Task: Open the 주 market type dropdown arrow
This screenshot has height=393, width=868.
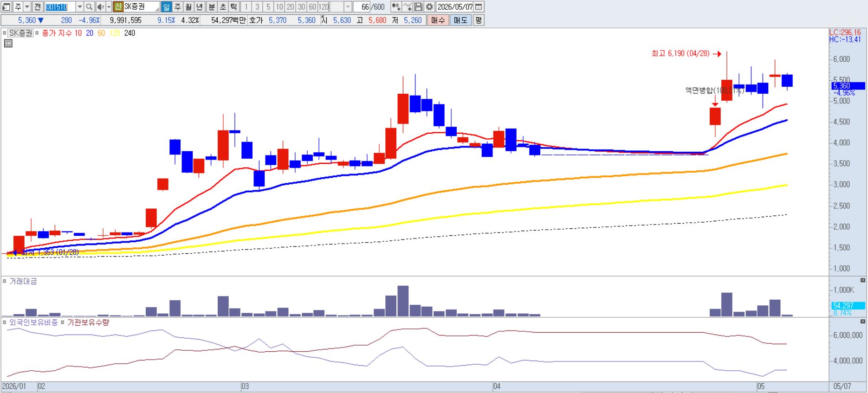Action: tap(26, 7)
